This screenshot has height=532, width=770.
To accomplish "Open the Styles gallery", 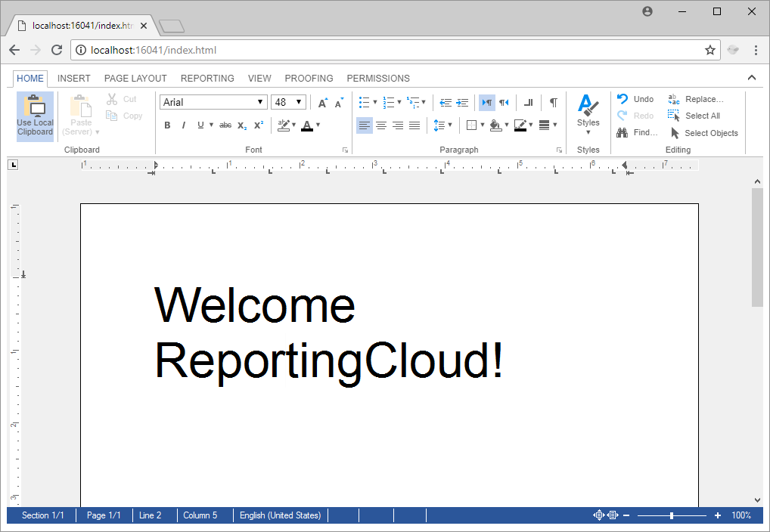I will click(588, 116).
